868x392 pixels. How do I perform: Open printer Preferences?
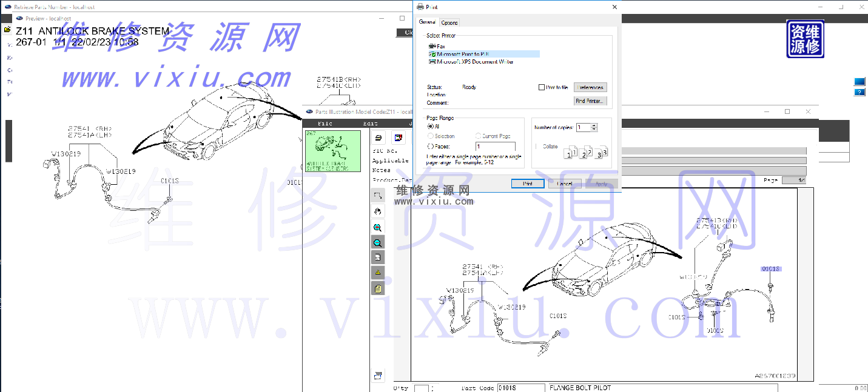click(x=590, y=88)
